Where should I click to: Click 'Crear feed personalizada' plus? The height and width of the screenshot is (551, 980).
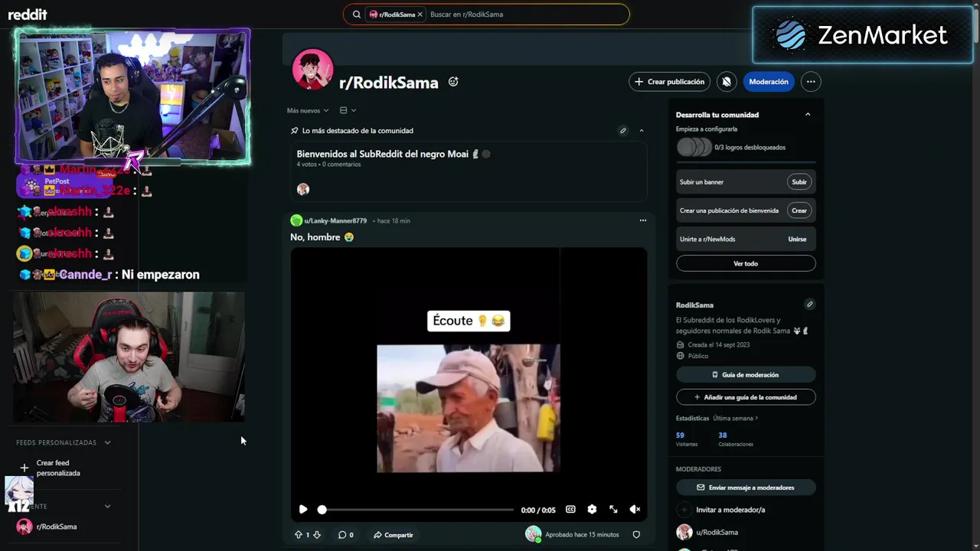tap(24, 468)
